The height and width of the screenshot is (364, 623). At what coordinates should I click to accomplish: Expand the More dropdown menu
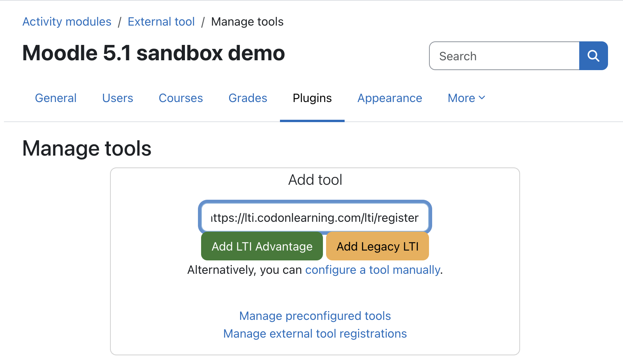coord(466,98)
